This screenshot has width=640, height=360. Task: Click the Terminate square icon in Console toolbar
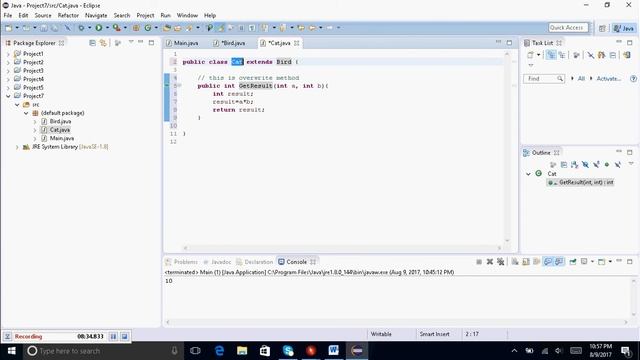coord(479,262)
